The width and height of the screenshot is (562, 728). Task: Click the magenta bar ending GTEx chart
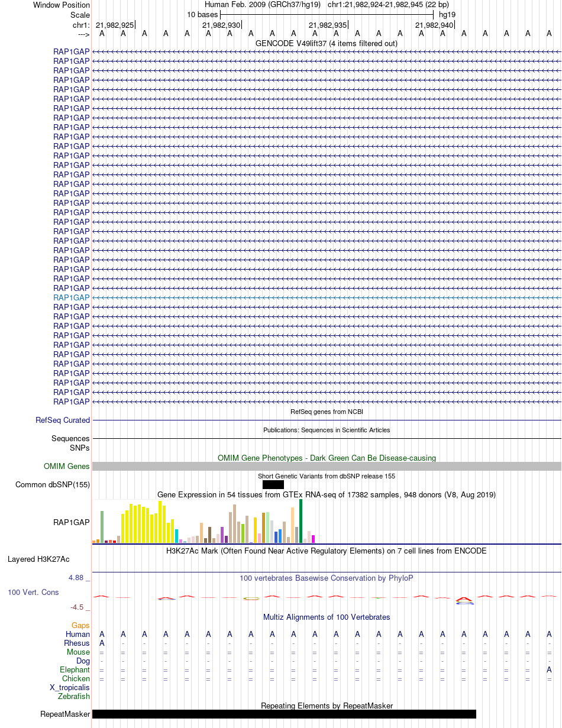[x=313, y=539]
